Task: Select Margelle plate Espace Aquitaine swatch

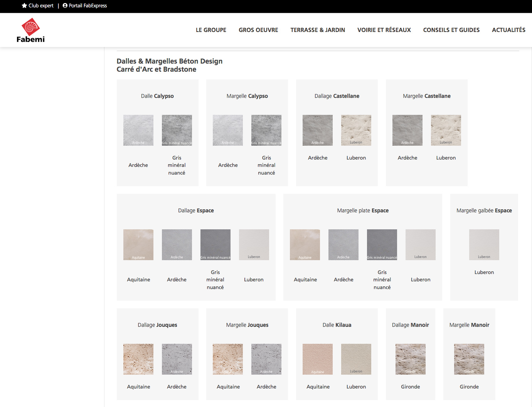Action: tap(305, 245)
